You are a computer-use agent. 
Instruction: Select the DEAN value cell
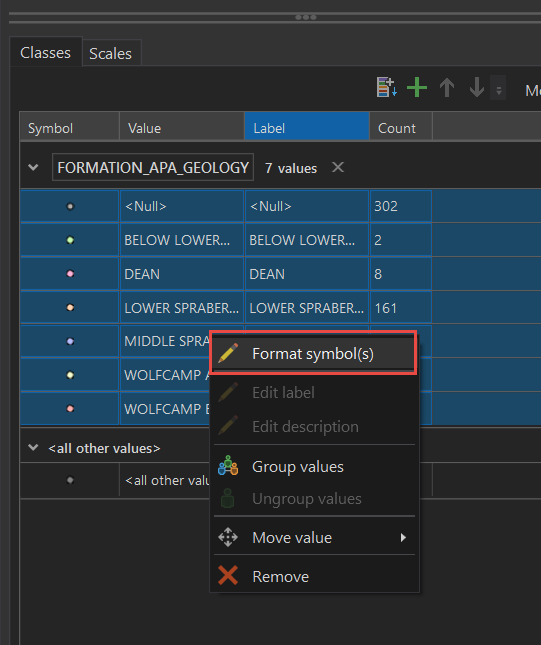point(182,274)
